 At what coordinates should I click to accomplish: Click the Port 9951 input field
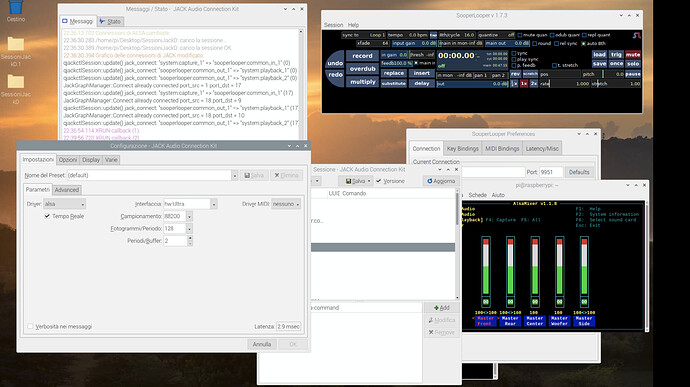click(x=551, y=172)
